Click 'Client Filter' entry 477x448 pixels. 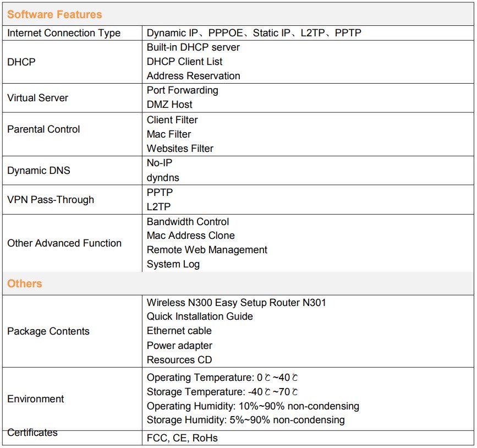pos(172,120)
